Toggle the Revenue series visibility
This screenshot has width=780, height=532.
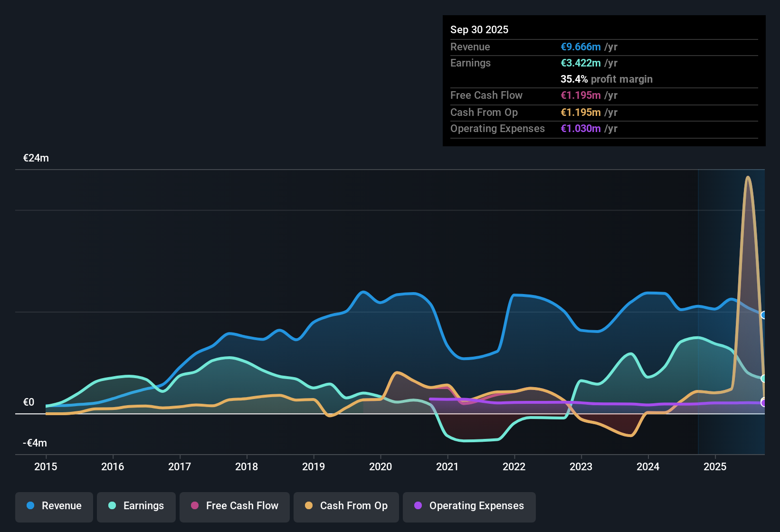click(54, 506)
